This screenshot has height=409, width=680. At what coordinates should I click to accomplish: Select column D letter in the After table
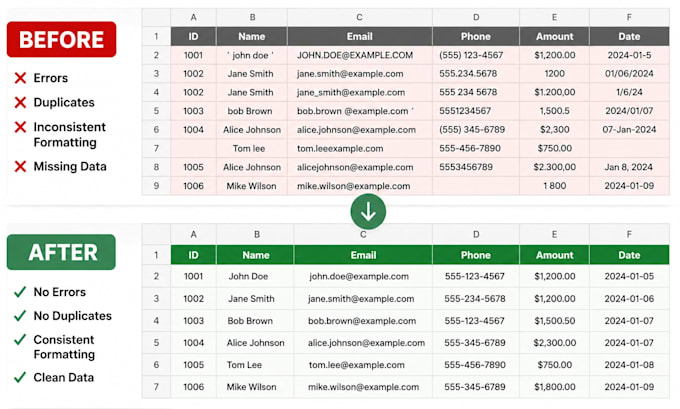point(476,235)
